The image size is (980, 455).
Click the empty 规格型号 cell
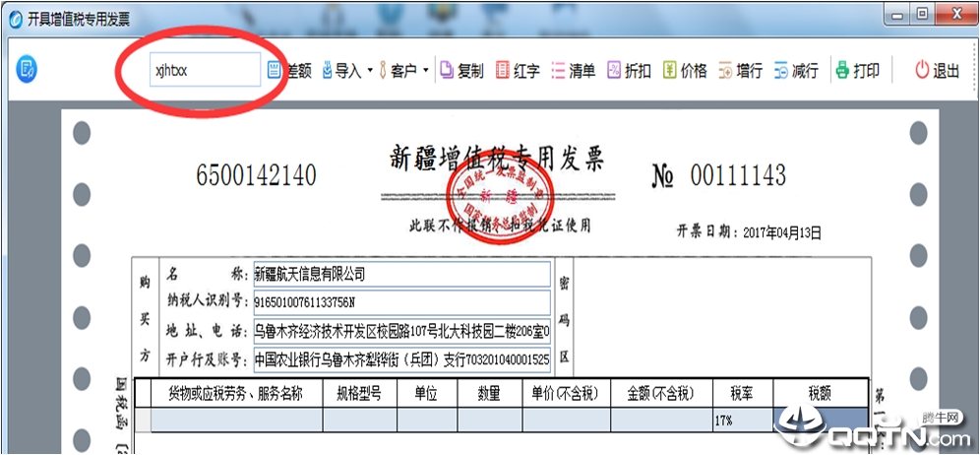(359, 420)
